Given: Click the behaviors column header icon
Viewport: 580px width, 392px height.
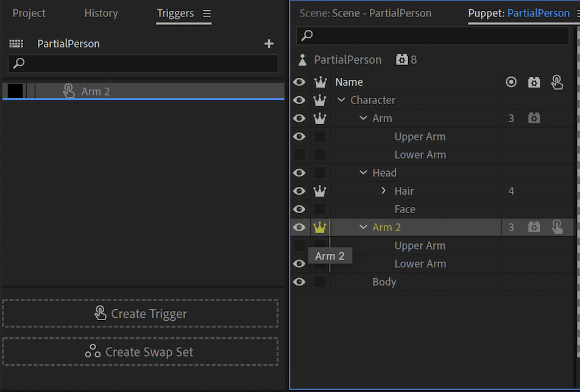Looking at the screenshot, I should tap(534, 82).
